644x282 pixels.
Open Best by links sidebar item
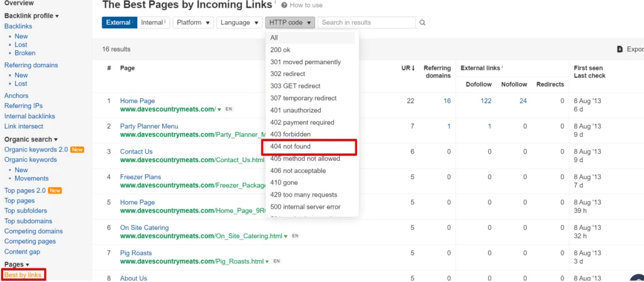point(23,275)
